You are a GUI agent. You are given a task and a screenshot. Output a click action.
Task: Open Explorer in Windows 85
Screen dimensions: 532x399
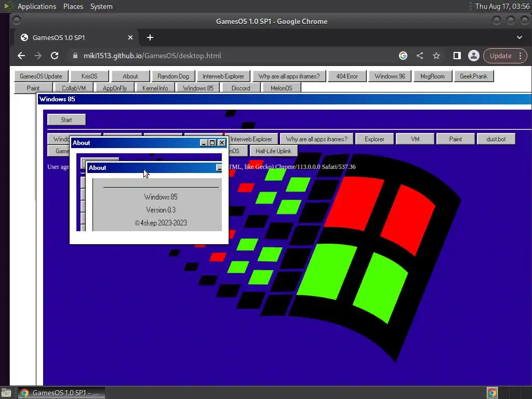(375, 139)
